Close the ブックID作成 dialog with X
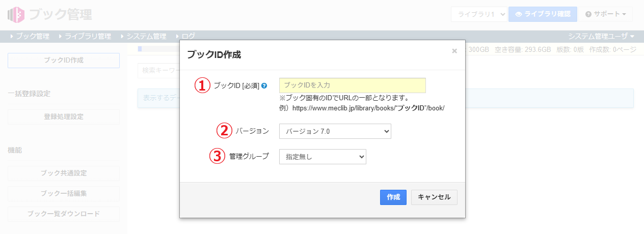The width and height of the screenshot is (644, 234). point(454,51)
